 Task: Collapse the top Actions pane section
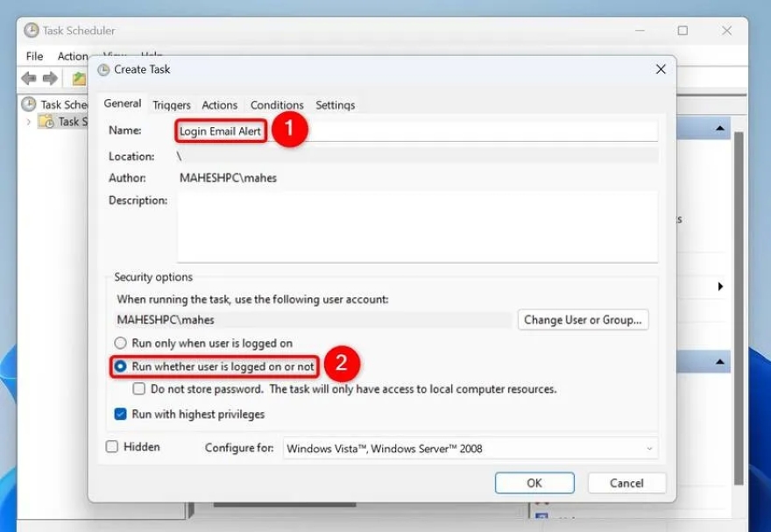(720, 127)
